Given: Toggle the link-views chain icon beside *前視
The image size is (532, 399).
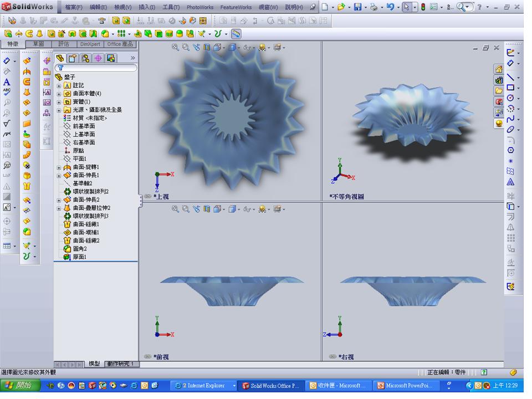Looking at the screenshot, I should point(147,356).
